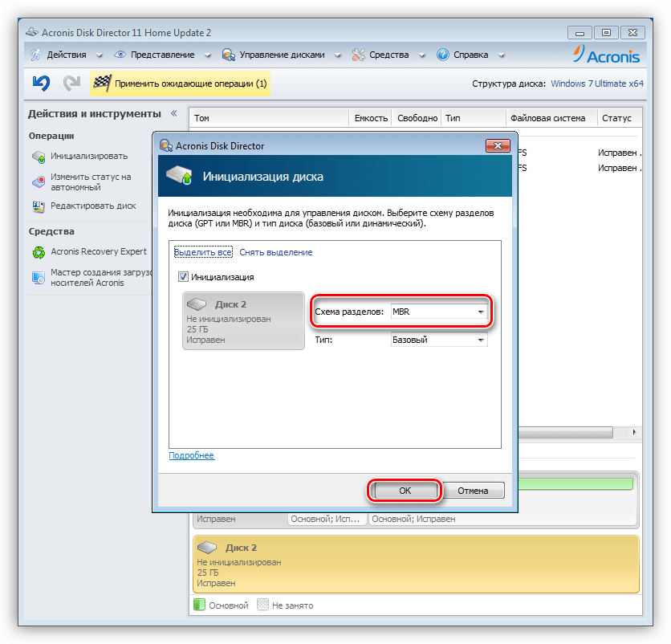Click the change status to offline icon
Image resolution: width=671 pixels, height=644 pixels.
point(39,181)
